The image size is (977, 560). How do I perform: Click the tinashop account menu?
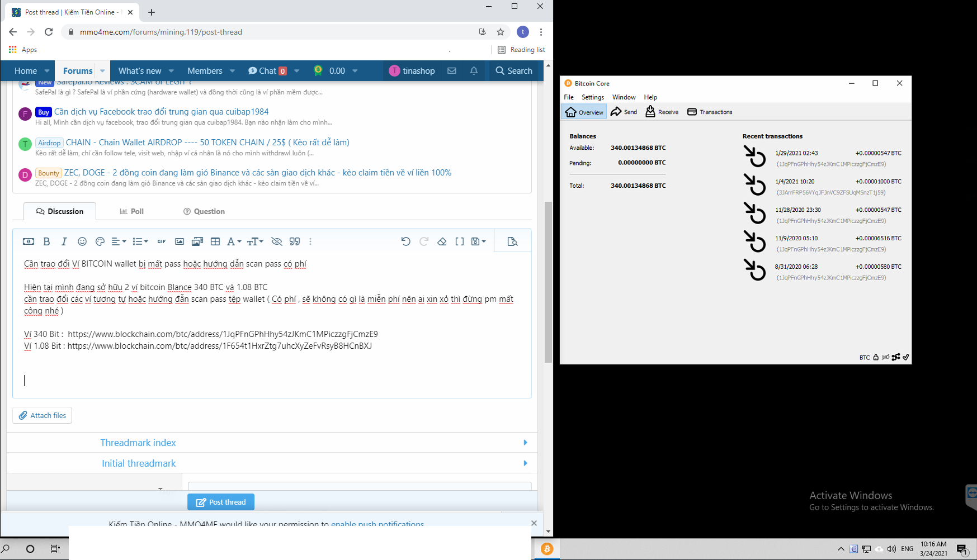[x=412, y=71]
